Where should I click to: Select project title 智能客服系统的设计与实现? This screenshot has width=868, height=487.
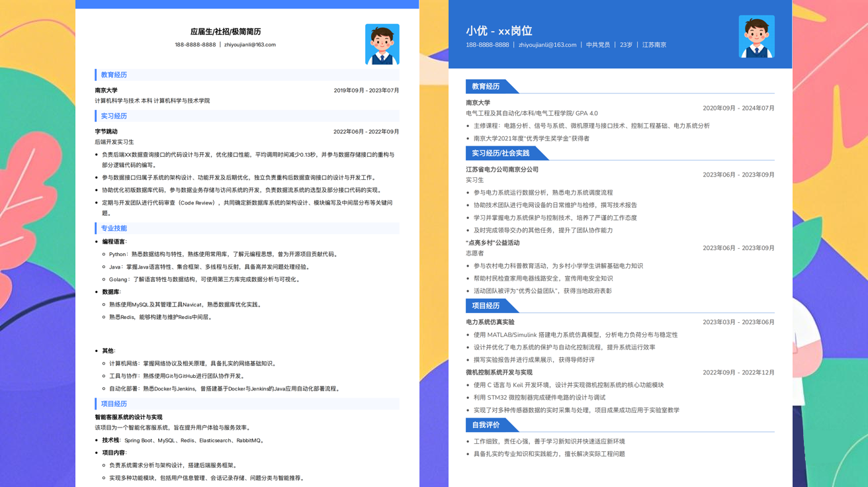pos(128,418)
